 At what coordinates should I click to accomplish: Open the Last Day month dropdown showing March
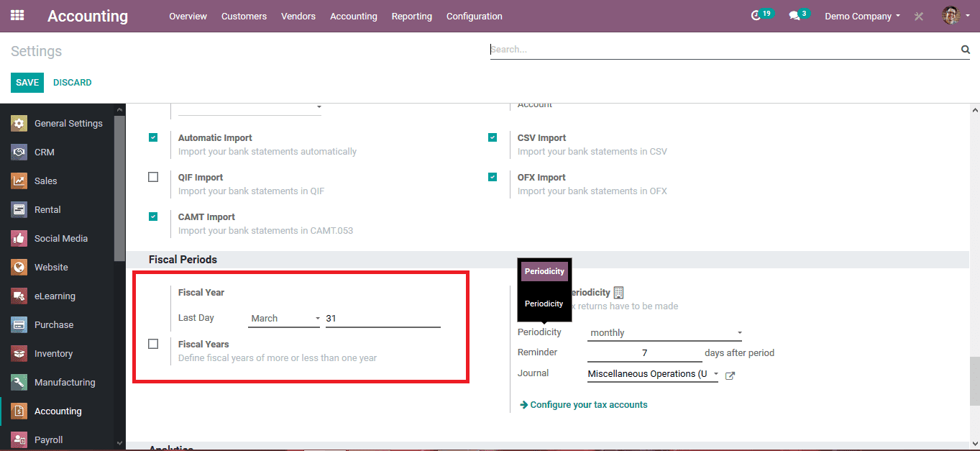pos(284,318)
